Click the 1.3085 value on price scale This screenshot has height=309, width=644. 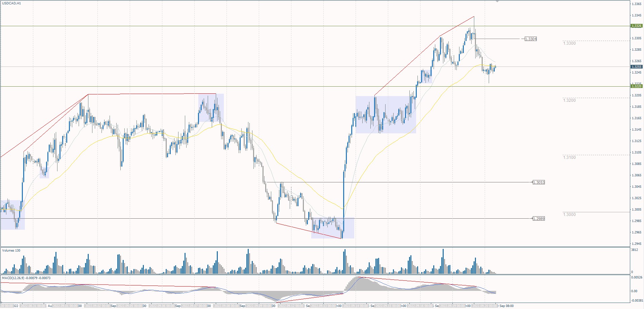point(637,164)
